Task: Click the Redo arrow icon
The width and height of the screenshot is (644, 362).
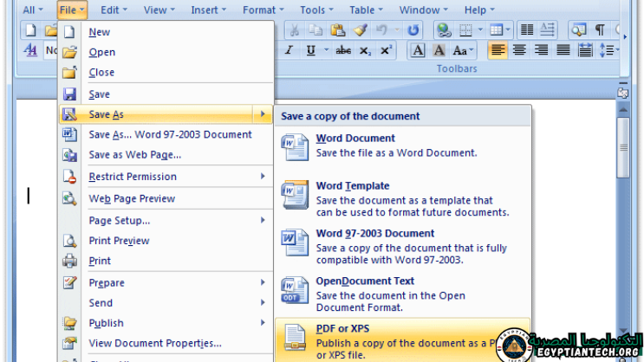Action: (x=413, y=30)
